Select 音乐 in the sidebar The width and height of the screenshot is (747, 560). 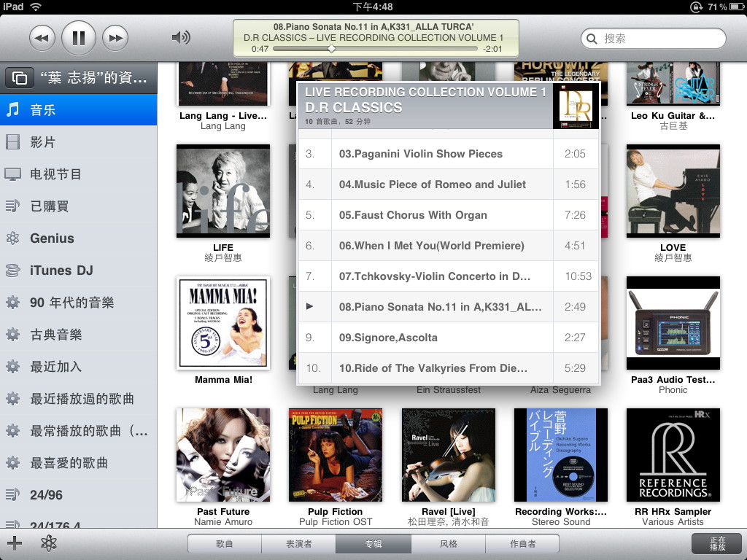[x=79, y=110]
